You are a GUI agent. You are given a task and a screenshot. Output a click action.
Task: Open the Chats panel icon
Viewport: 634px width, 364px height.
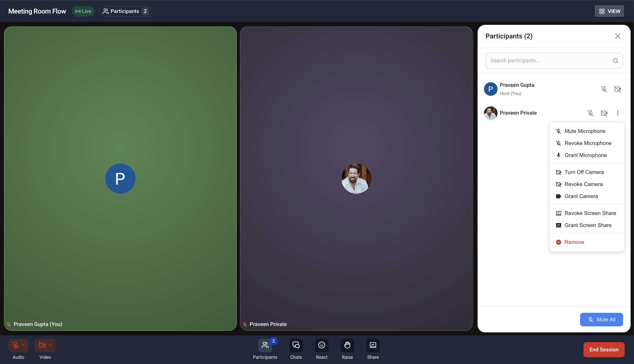296,345
